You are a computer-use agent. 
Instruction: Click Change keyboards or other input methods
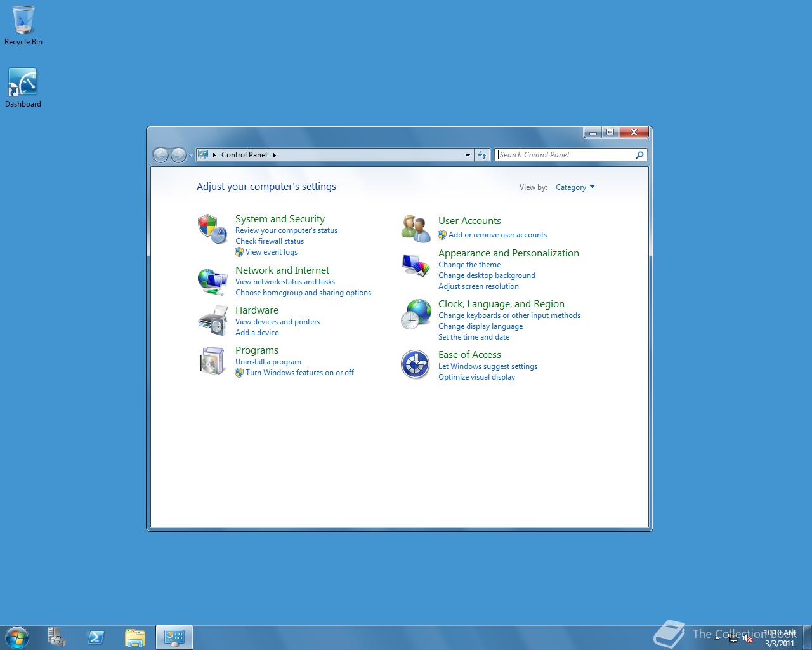point(509,315)
